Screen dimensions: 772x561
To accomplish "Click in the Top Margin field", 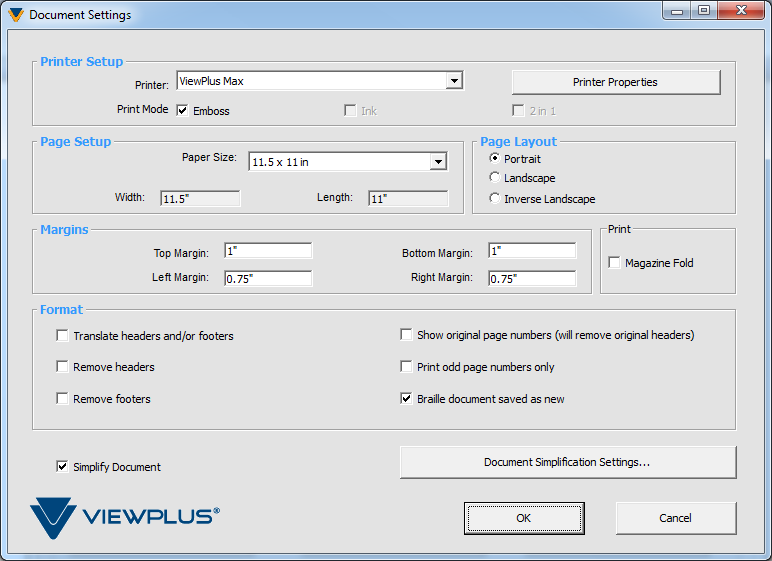I will pos(267,251).
